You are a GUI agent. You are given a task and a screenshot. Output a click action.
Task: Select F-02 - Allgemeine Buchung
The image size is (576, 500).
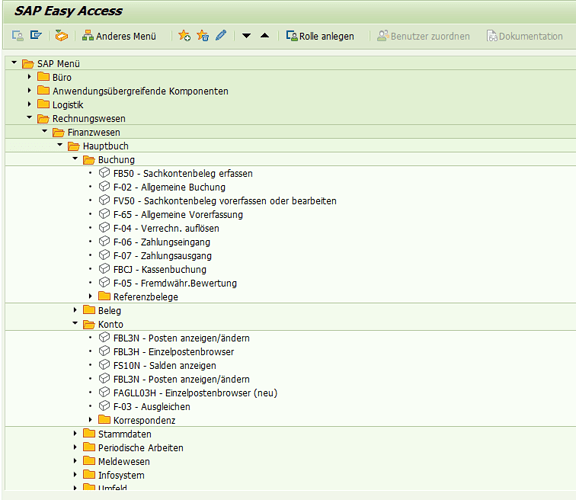[x=169, y=187]
